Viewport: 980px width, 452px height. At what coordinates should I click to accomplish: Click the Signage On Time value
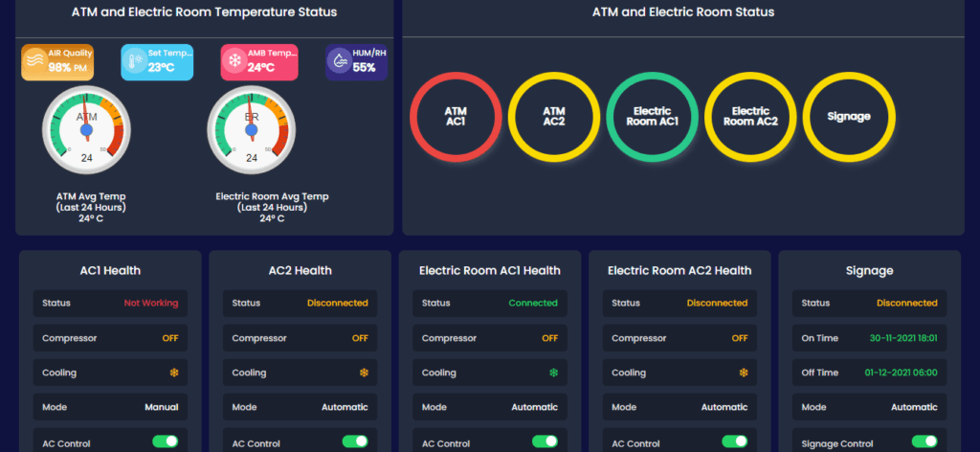click(x=902, y=338)
